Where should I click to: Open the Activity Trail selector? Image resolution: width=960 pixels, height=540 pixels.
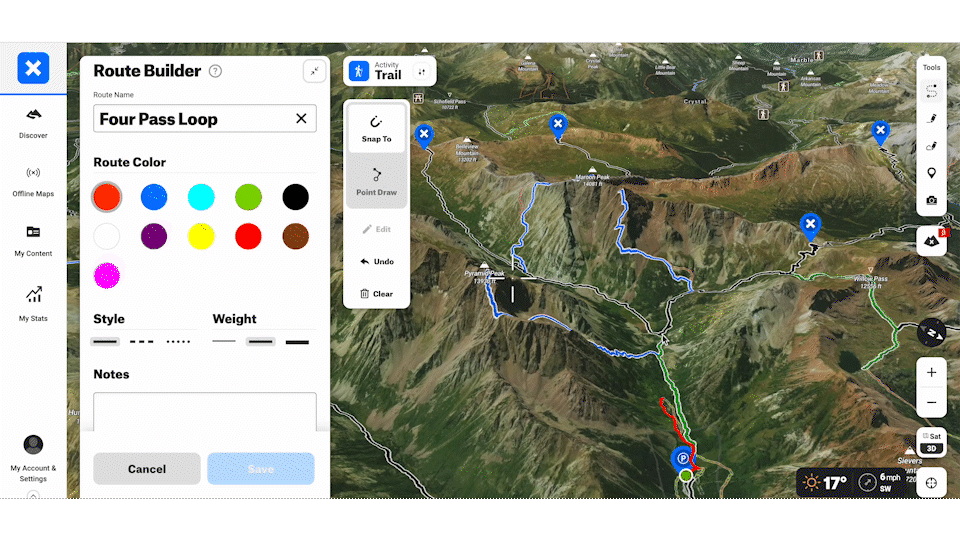pyautogui.click(x=389, y=71)
